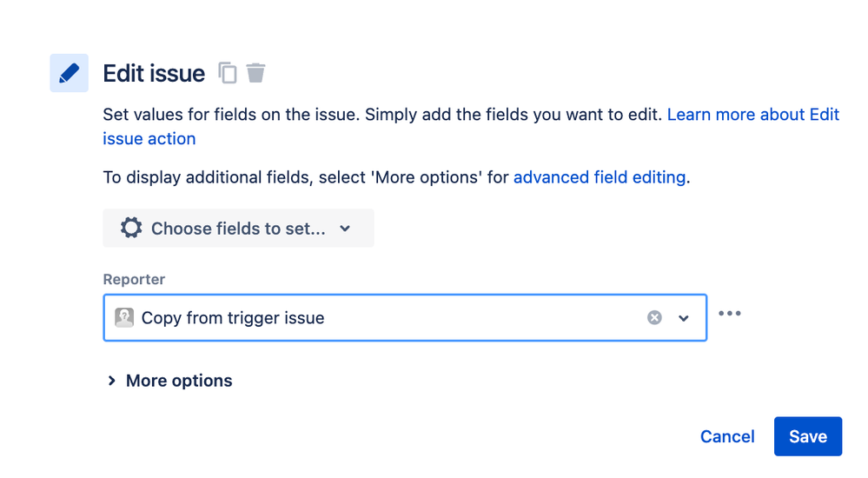Save the Edit issue action

click(x=808, y=436)
